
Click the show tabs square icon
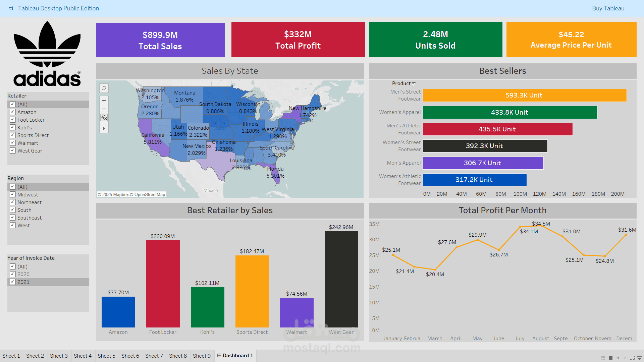[x=610, y=358]
